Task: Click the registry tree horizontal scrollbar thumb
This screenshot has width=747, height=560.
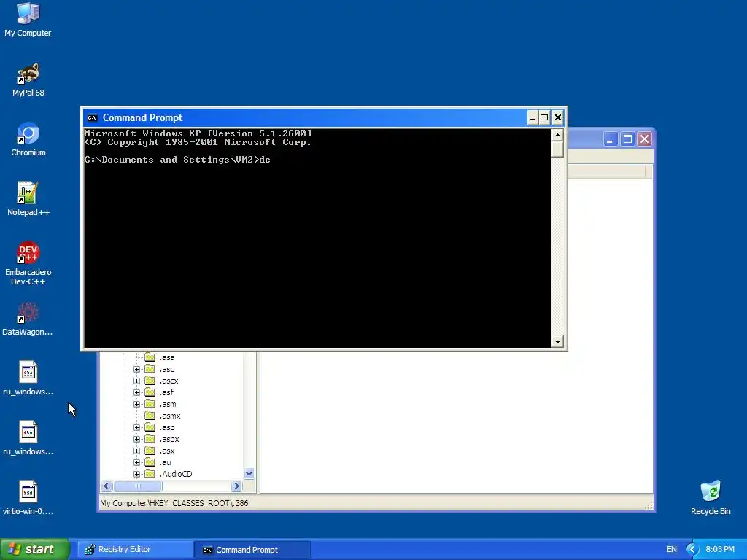Action: point(138,486)
